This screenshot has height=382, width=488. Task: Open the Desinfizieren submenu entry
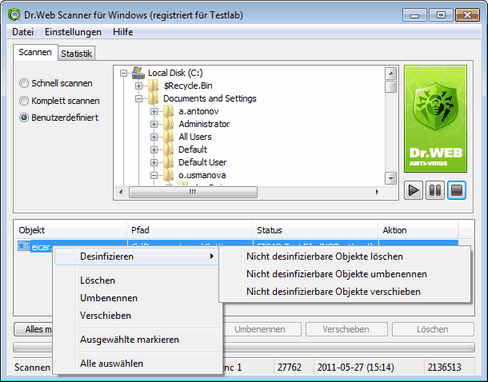(x=137, y=257)
